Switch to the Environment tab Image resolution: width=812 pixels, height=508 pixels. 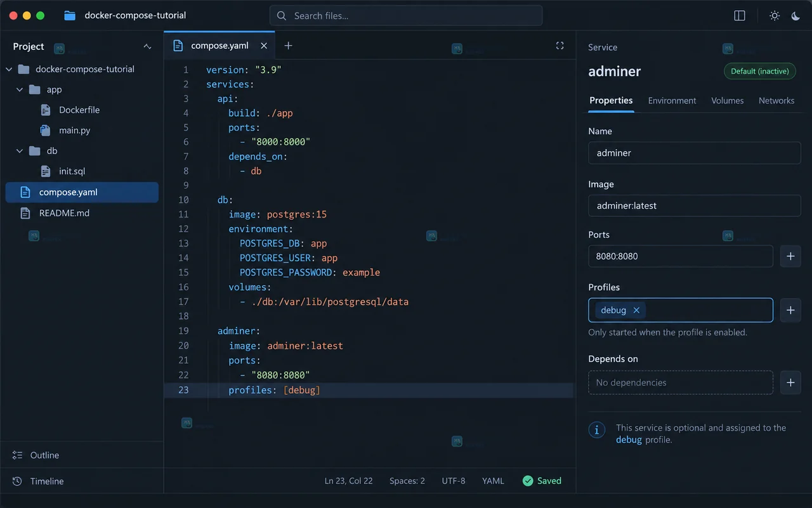pos(672,100)
